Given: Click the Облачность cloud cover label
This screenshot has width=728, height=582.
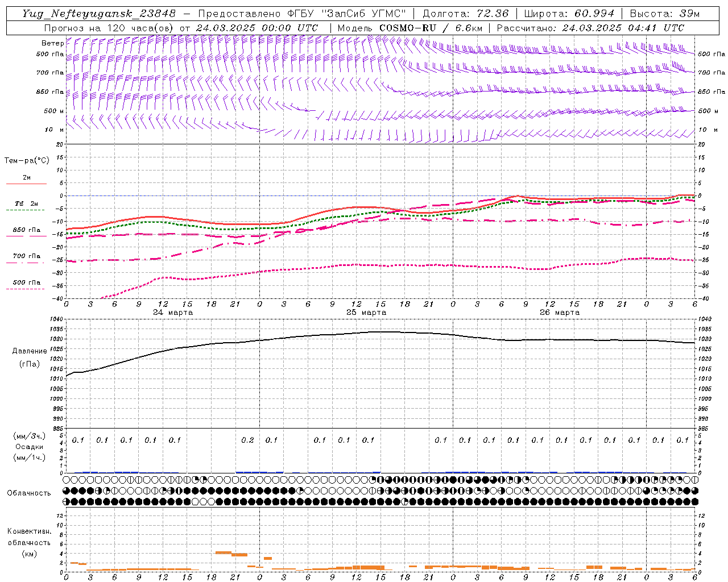Looking at the screenshot, I should [29, 493].
